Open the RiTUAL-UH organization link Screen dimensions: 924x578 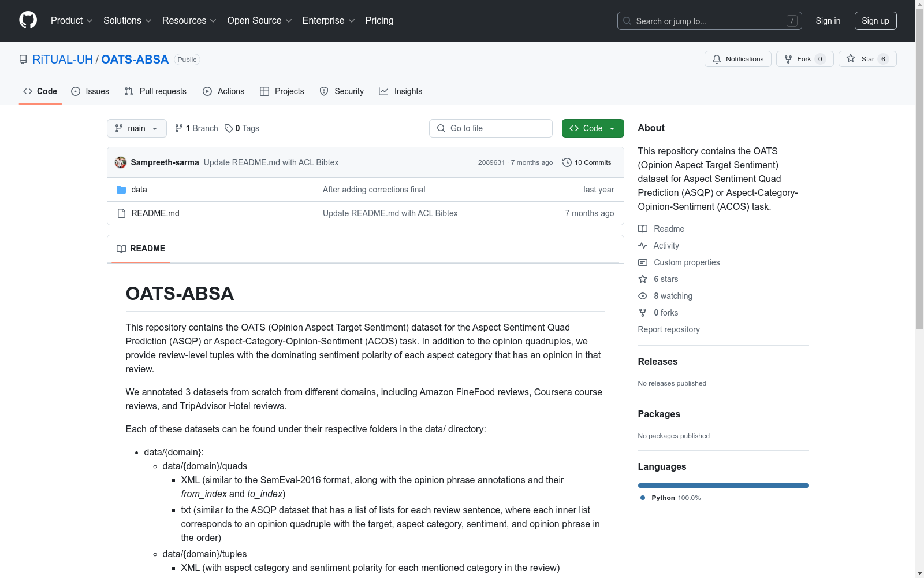(x=62, y=60)
